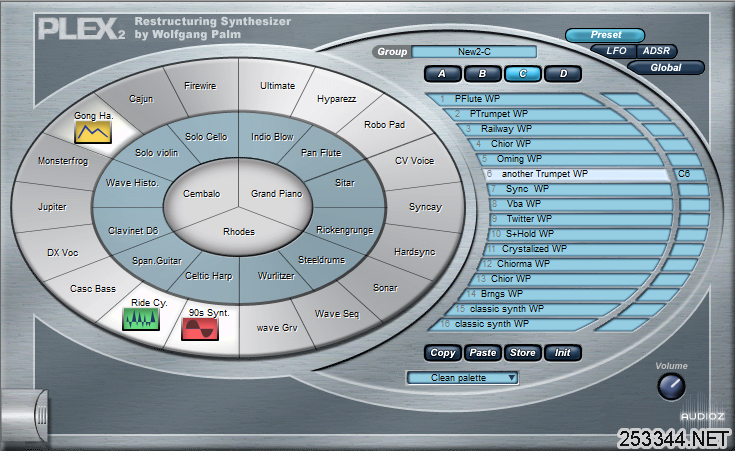Image resolution: width=735 pixels, height=451 pixels.
Task: Pick the Steeldrums wave segment
Action: click(321, 260)
